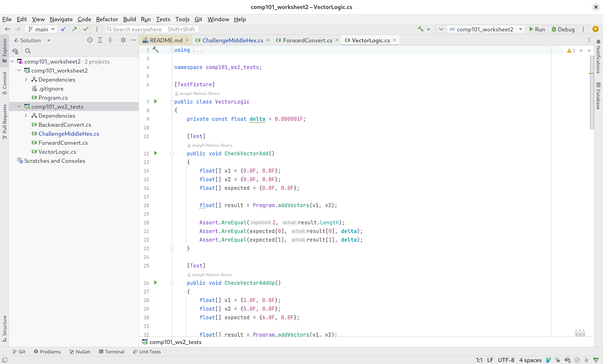The image size is (603, 364).
Task: Open the NuGet tool window
Action: pos(80,351)
